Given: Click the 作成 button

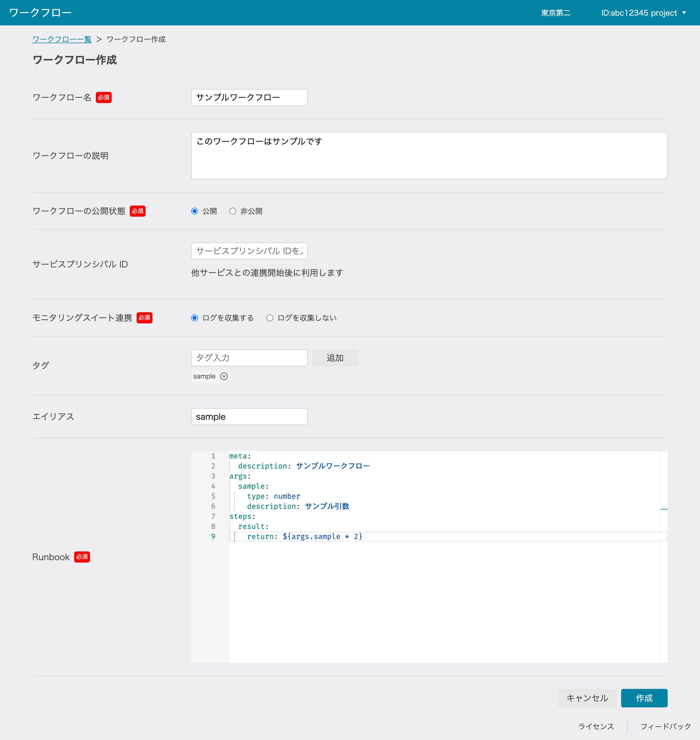Looking at the screenshot, I should coord(644,698).
